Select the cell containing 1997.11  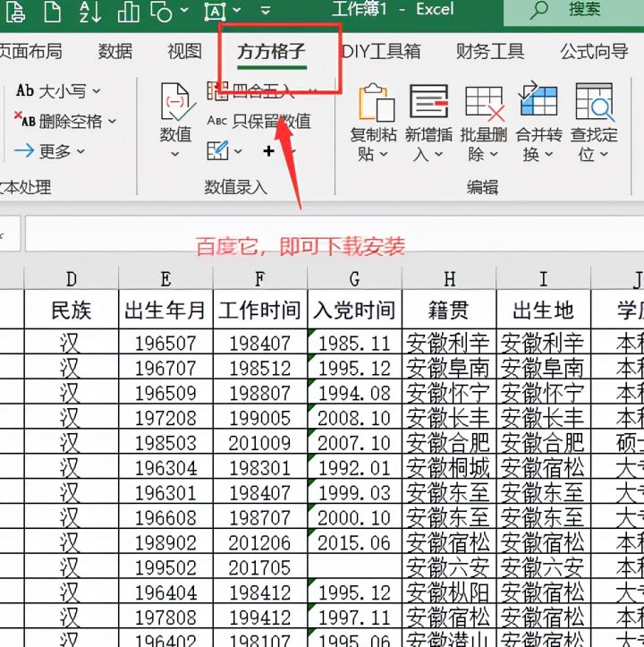pyautogui.click(x=354, y=617)
